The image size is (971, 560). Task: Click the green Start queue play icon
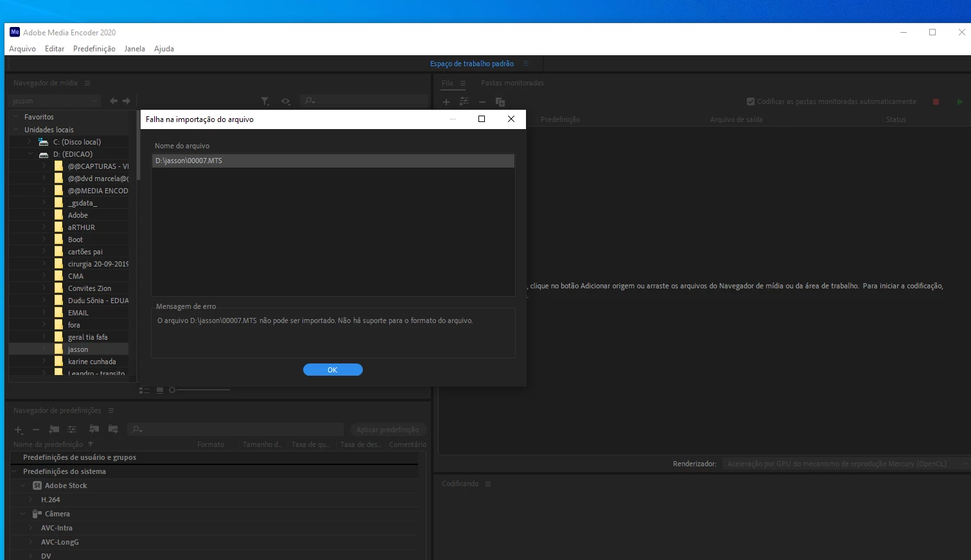point(960,101)
